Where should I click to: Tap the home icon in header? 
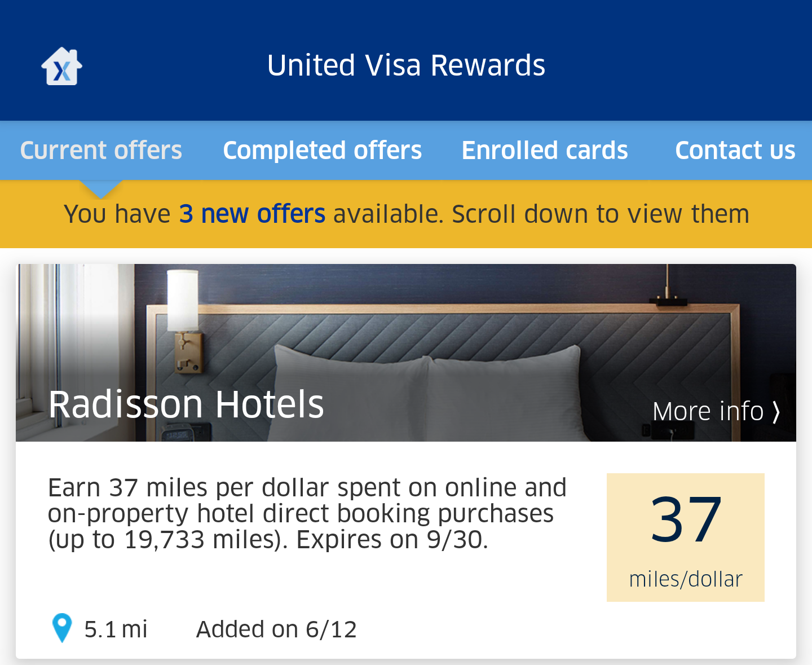[62, 66]
